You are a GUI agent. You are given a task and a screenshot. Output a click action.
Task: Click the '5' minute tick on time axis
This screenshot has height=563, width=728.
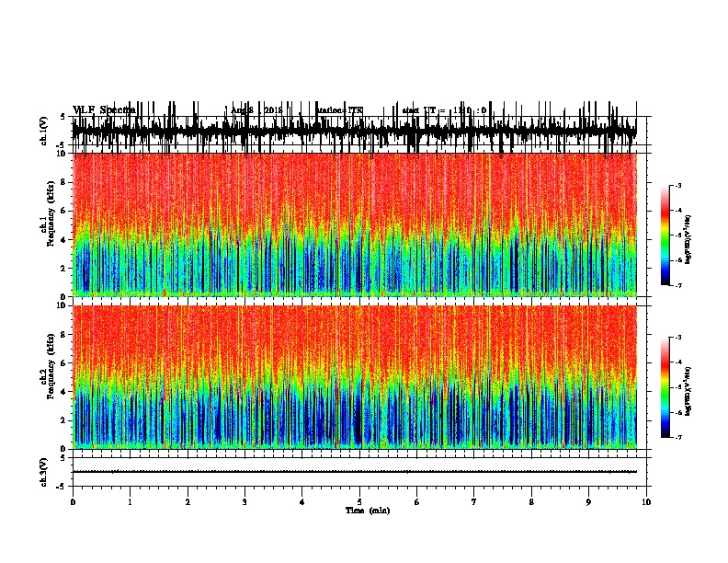point(359,502)
